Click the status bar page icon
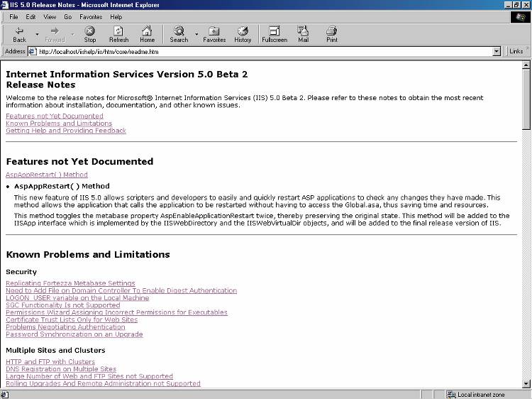 (x=4, y=395)
